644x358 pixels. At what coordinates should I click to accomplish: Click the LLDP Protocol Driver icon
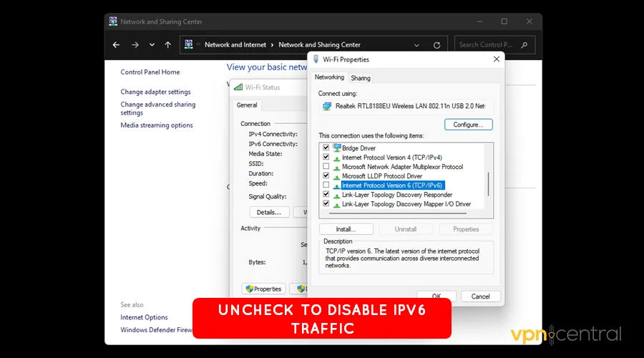337,176
